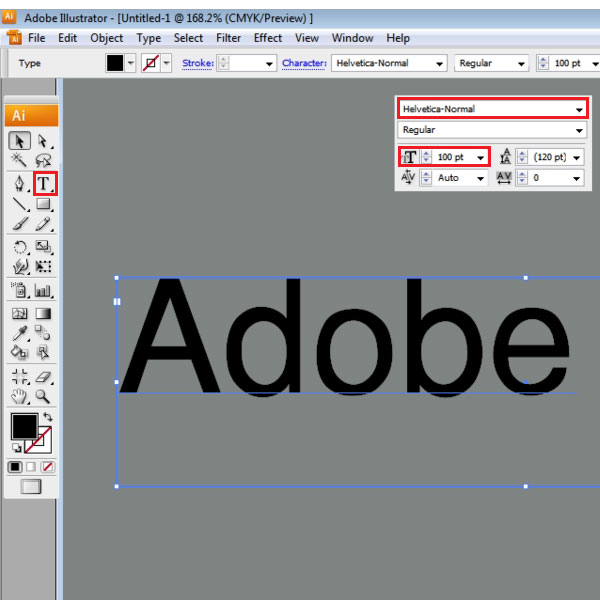This screenshot has width=600, height=600.
Task: Open the Effect menu
Action: pos(268,38)
